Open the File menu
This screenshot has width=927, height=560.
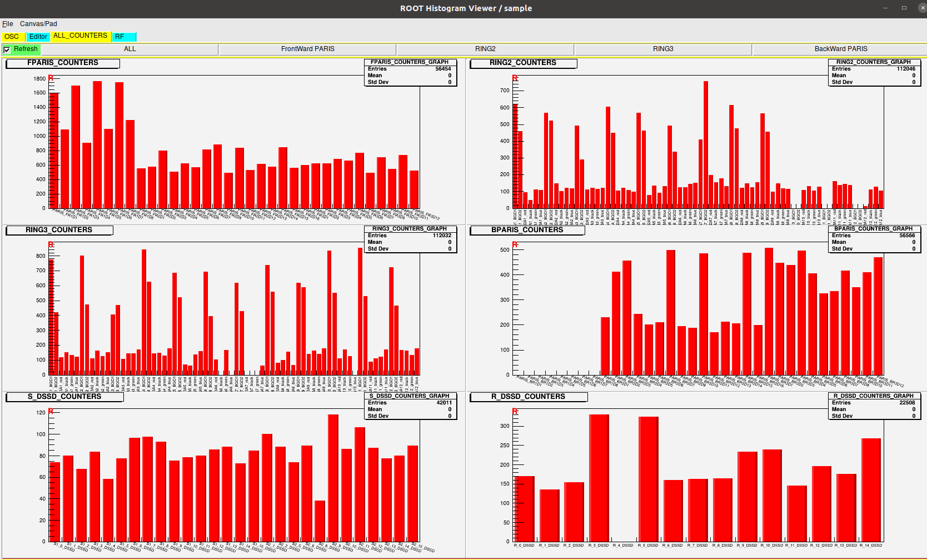point(7,24)
